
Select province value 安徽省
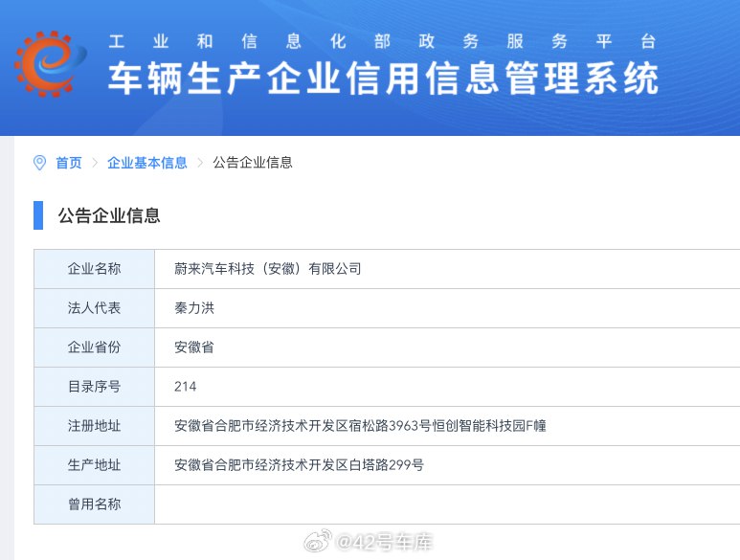click(x=194, y=347)
